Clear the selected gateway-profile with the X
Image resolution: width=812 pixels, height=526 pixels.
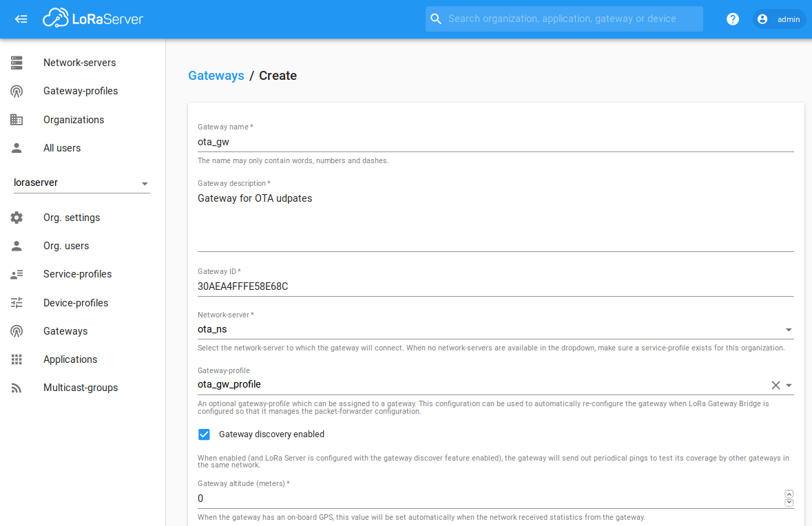[x=775, y=385]
